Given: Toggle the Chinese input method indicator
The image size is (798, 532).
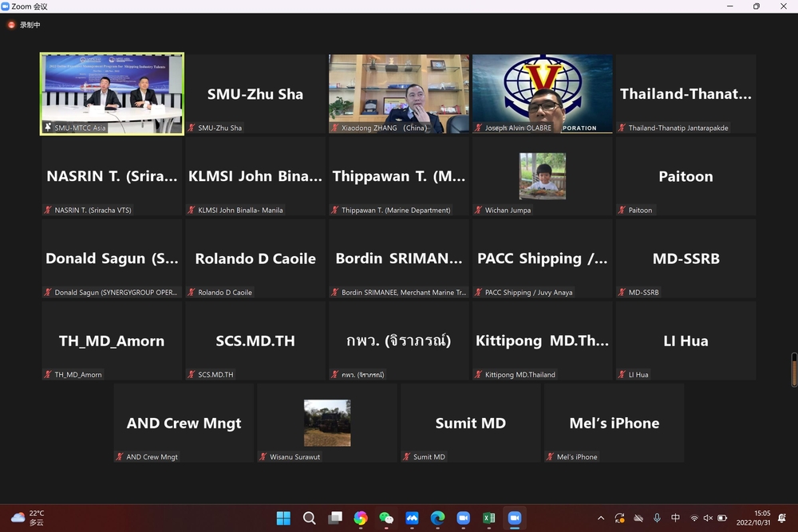Looking at the screenshot, I should point(675,518).
